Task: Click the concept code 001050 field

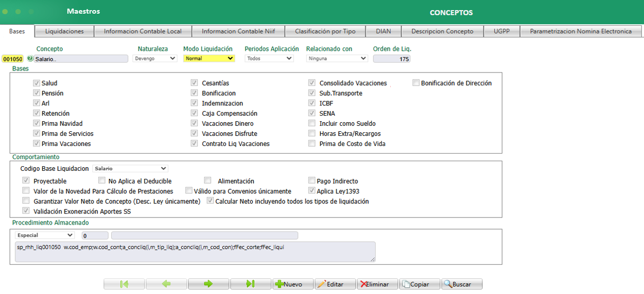Action: [x=13, y=59]
